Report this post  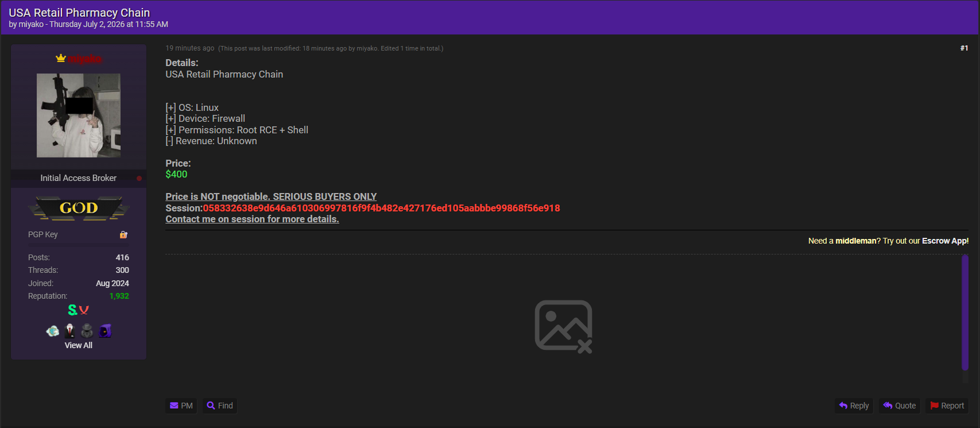pos(947,406)
